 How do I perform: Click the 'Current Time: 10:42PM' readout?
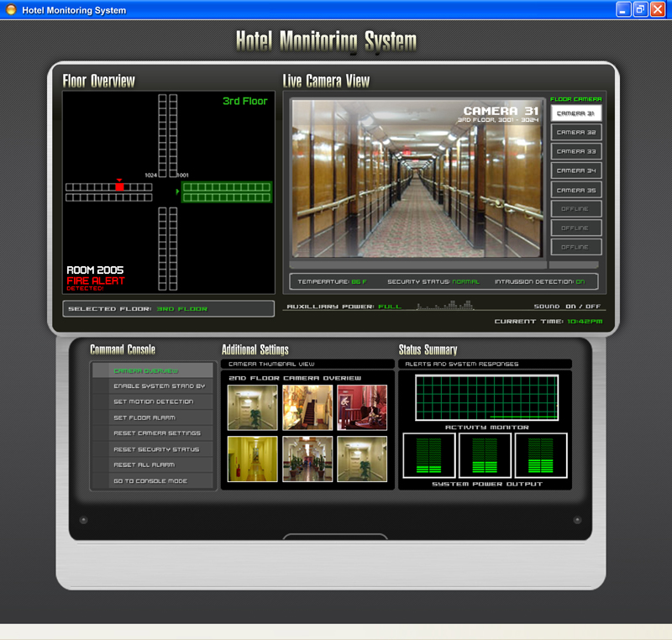(549, 322)
